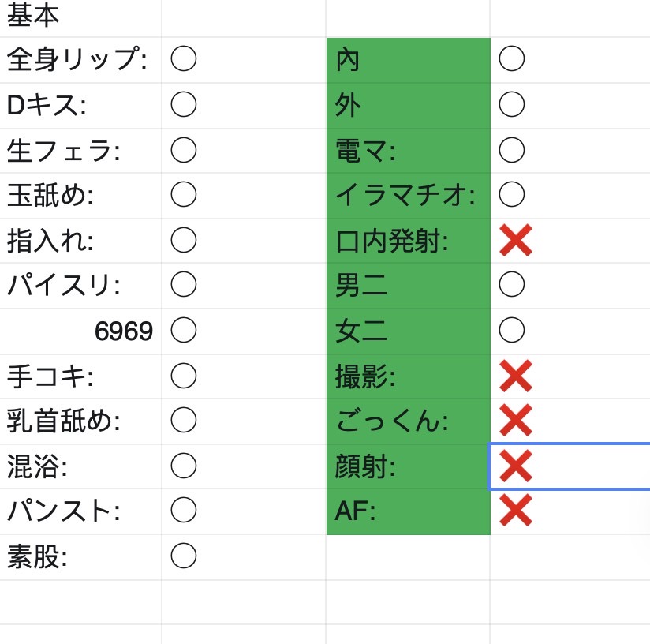Select the circle beside 電マ:
650x644 pixels.
pyautogui.click(x=511, y=150)
